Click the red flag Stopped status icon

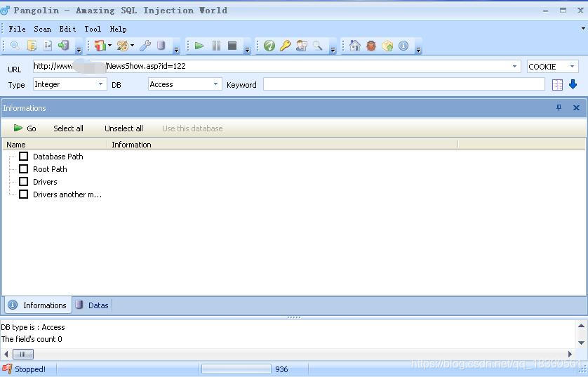coord(7,369)
